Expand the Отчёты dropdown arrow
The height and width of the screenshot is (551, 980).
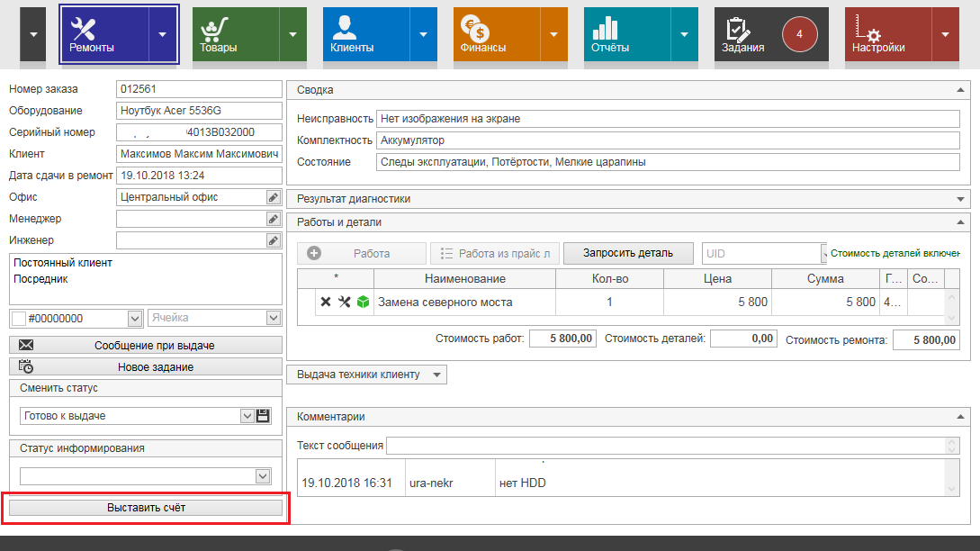pyautogui.click(x=684, y=34)
